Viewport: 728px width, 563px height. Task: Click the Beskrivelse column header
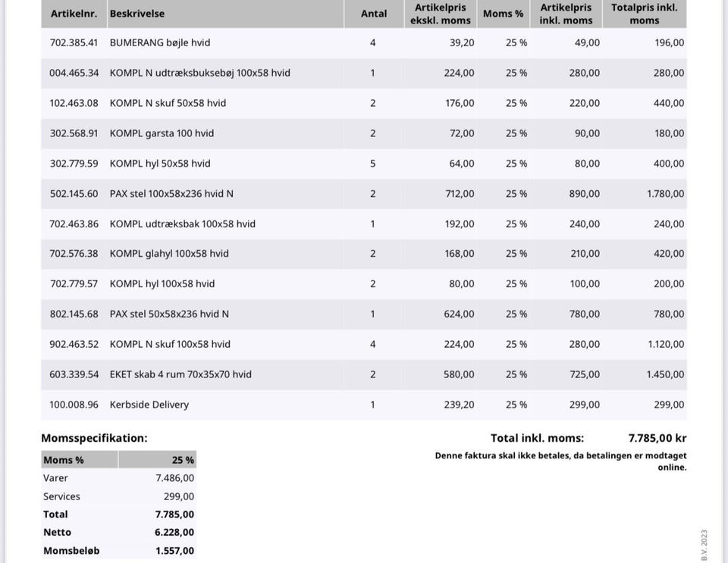(137, 14)
